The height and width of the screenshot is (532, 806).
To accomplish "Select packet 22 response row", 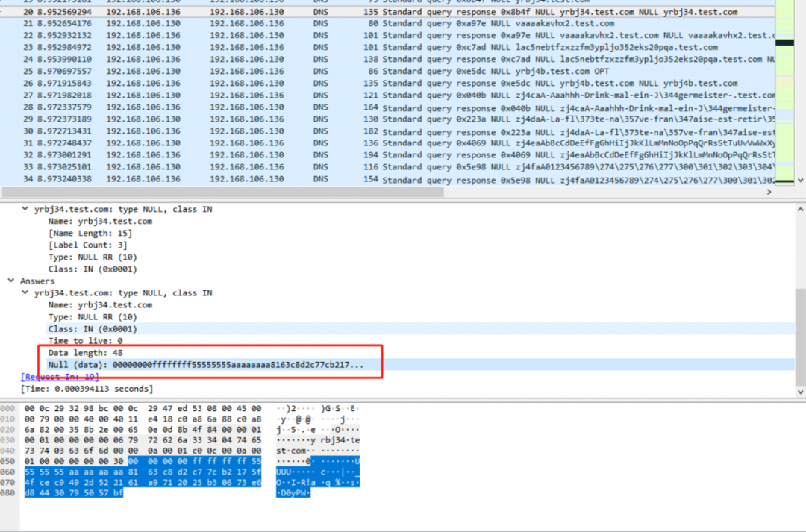I will click(x=387, y=36).
